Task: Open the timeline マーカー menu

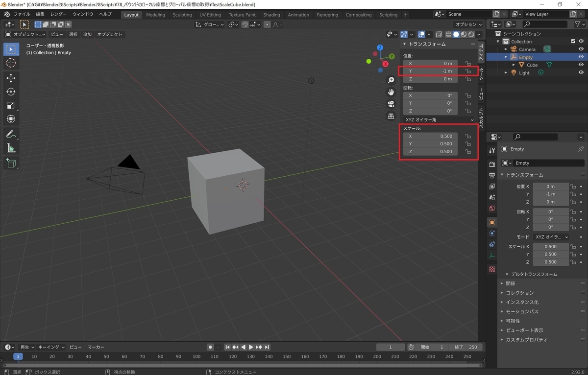Action: [96, 347]
